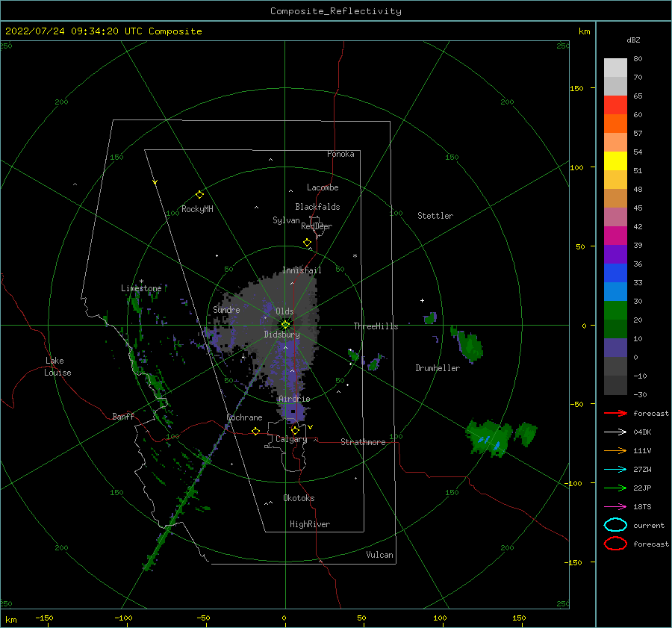Click the dBZ legend heading
This screenshot has width=672, height=628.
pyautogui.click(x=633, y=40)
